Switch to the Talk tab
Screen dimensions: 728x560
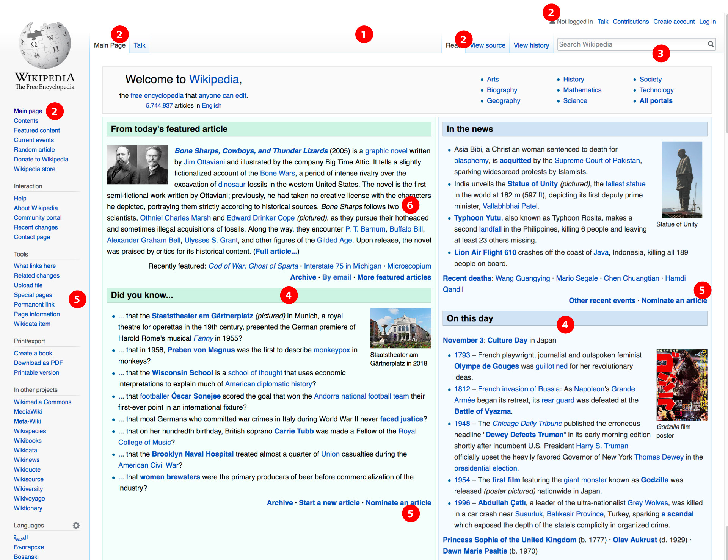pyautogui.click(x=140, y=45)
